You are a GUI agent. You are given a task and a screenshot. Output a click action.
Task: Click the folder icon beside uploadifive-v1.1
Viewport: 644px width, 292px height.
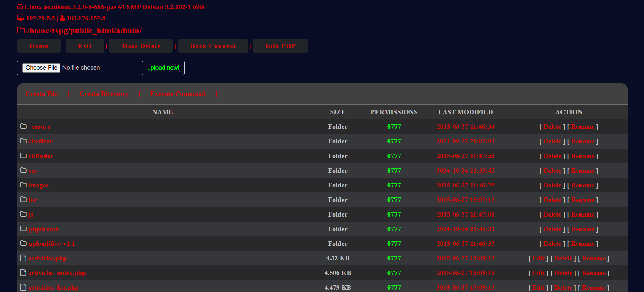(x=23, y=243)
